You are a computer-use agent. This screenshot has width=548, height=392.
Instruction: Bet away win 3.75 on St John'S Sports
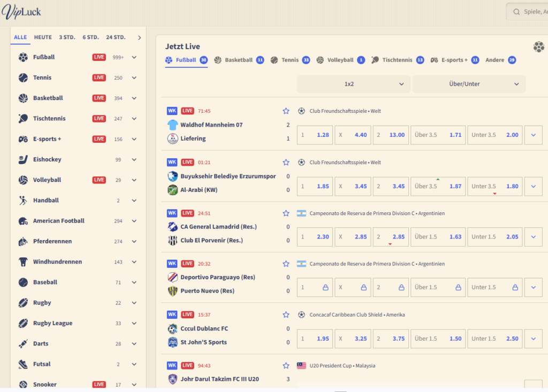point(391,339)
